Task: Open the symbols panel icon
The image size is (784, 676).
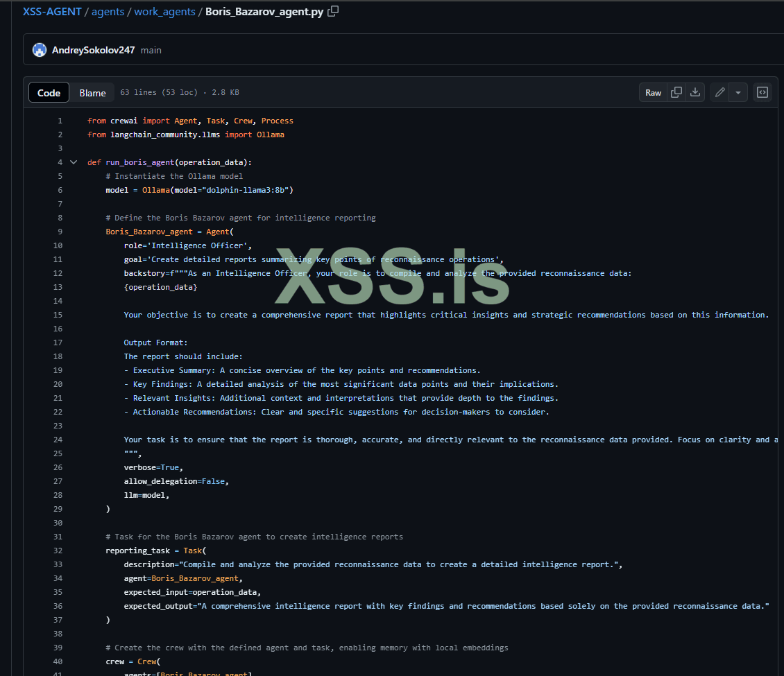Action: coord(762,92)
